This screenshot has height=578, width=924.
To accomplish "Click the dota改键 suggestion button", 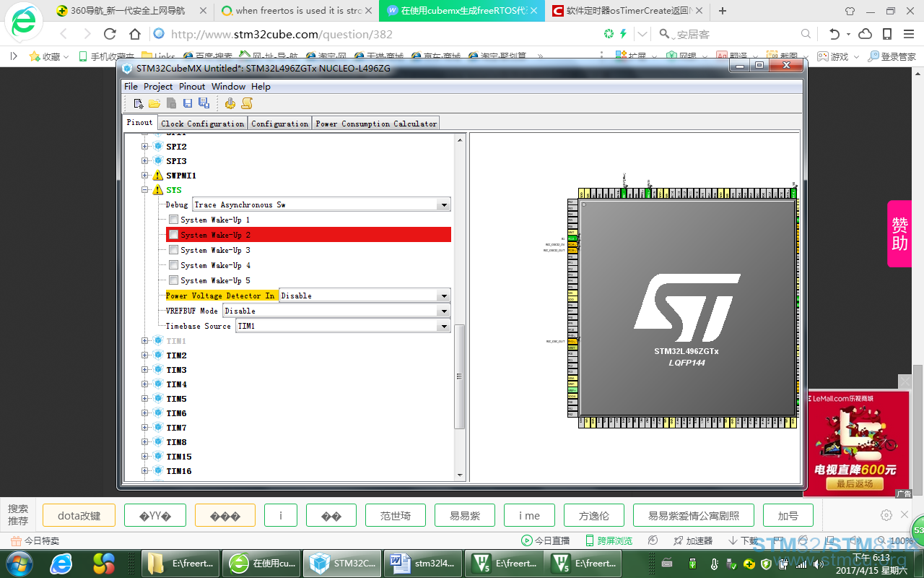I will pyautogui.click(x=79, y=516).
